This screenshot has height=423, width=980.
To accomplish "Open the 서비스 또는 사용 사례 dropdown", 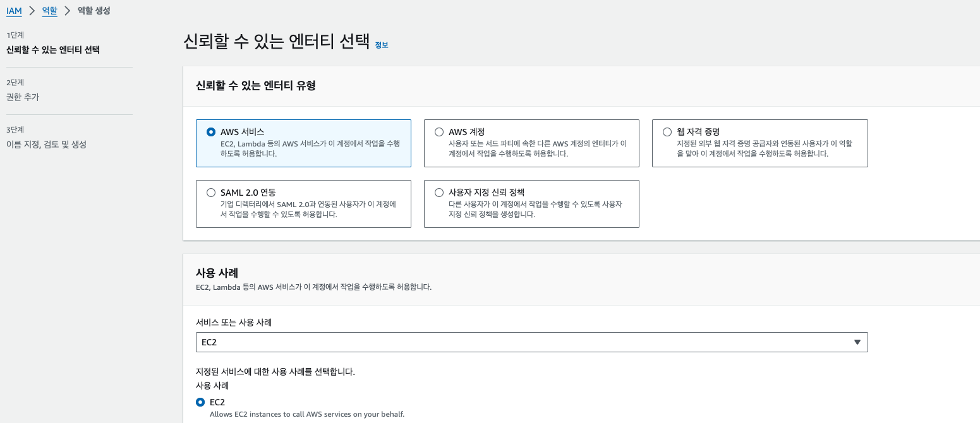I will [x=531, y=342].
